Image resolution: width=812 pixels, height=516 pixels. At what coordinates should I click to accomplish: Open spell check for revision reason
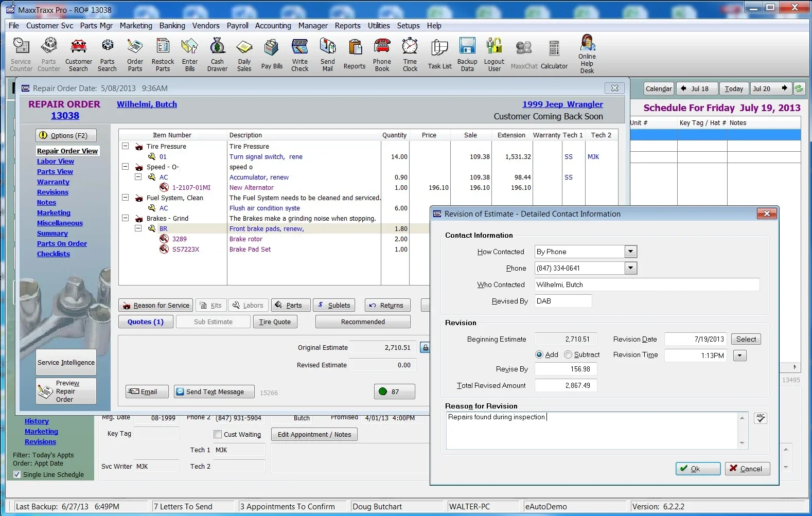coord(760,418)
